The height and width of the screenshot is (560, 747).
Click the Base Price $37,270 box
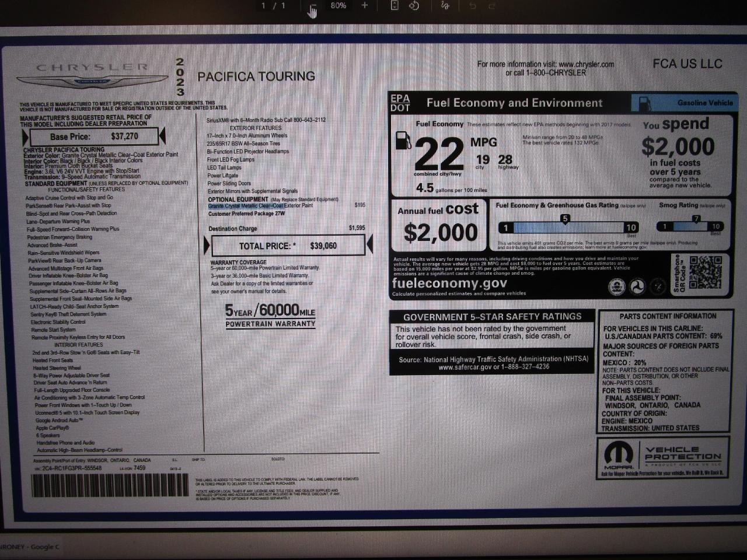[93, 137]
